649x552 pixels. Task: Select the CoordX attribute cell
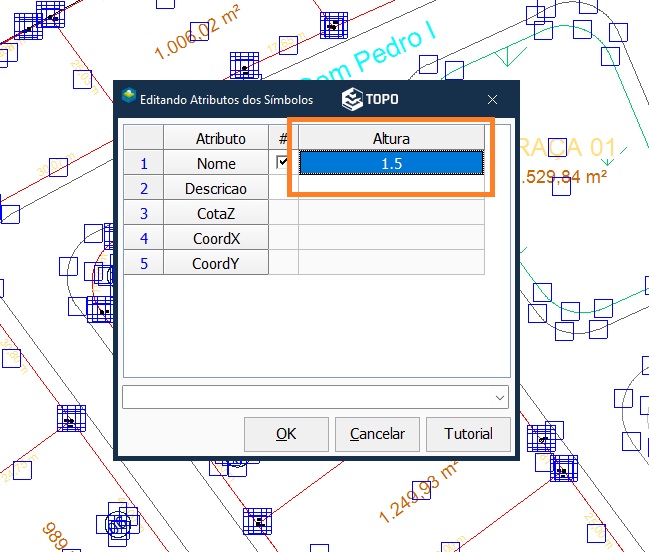coord(216,238)
